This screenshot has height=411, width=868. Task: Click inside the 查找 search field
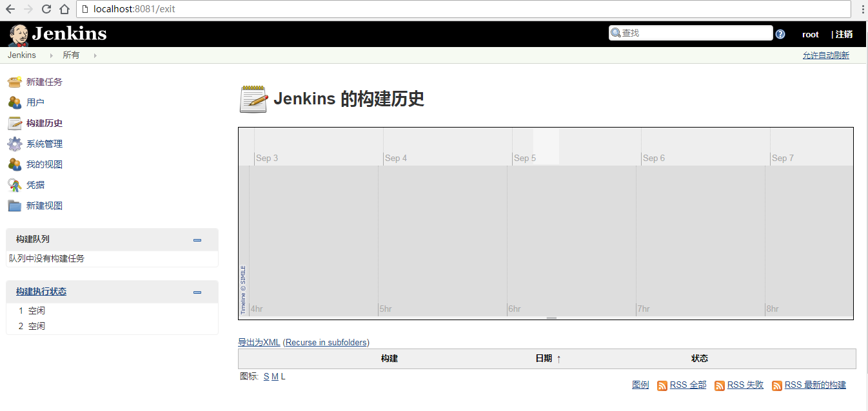[690, 32]
